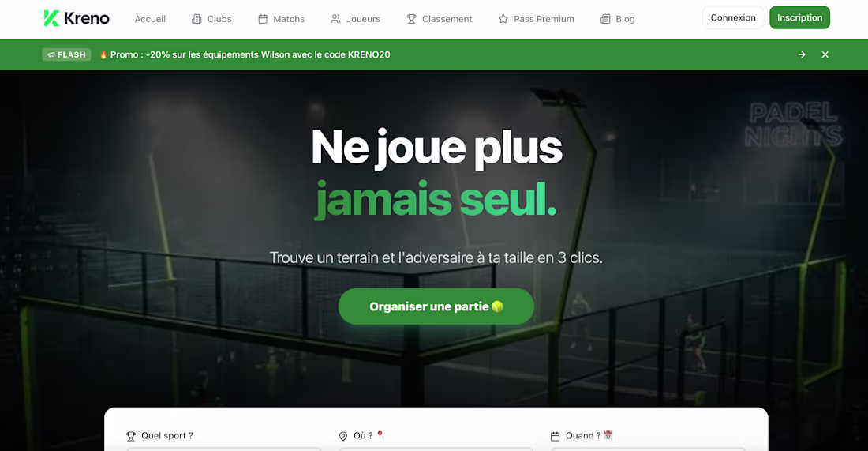
Task: Click the Blog newspaper icon
Action: tap(605, 19)
